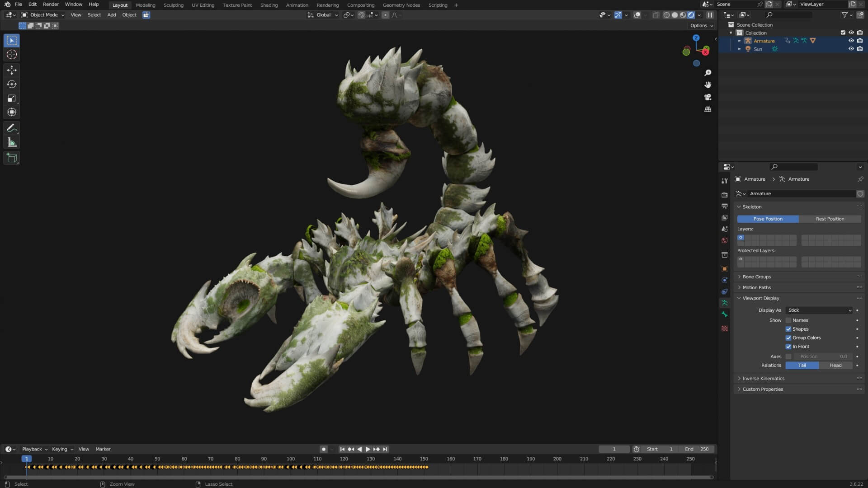
Task: Switch to the Geometry Nodes workspace tab
Action: pyautogui.click(x=401, y=5)
